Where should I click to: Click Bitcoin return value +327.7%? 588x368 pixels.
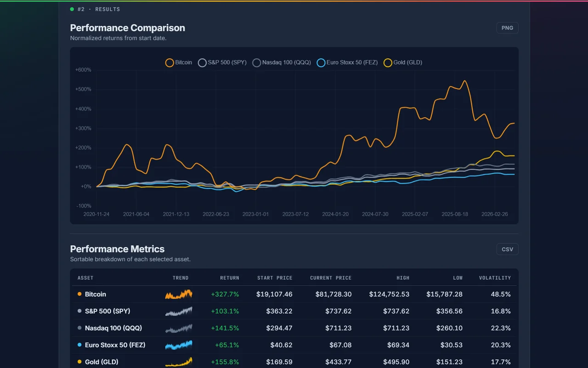tap(225, 294)
